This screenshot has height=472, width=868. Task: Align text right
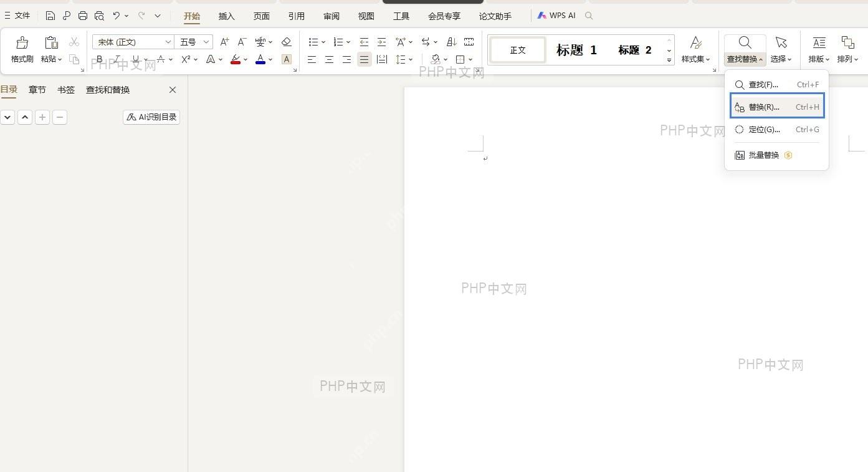click(346, 59)
